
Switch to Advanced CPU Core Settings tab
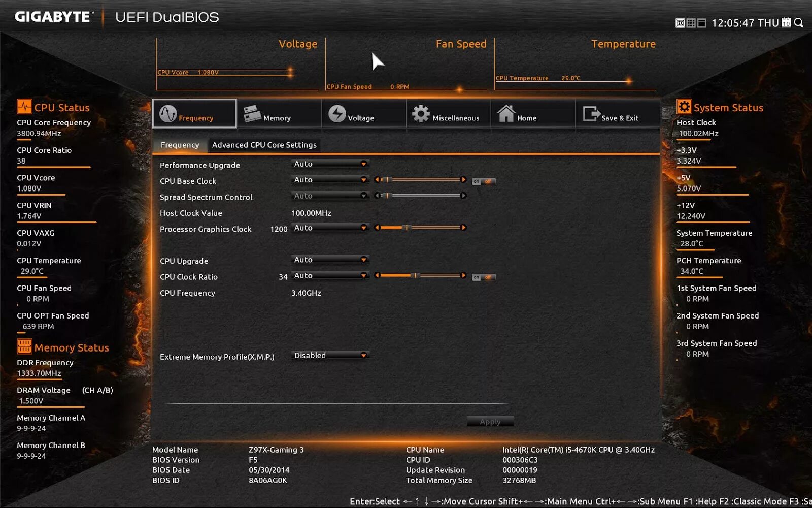(x=264, y=145)
